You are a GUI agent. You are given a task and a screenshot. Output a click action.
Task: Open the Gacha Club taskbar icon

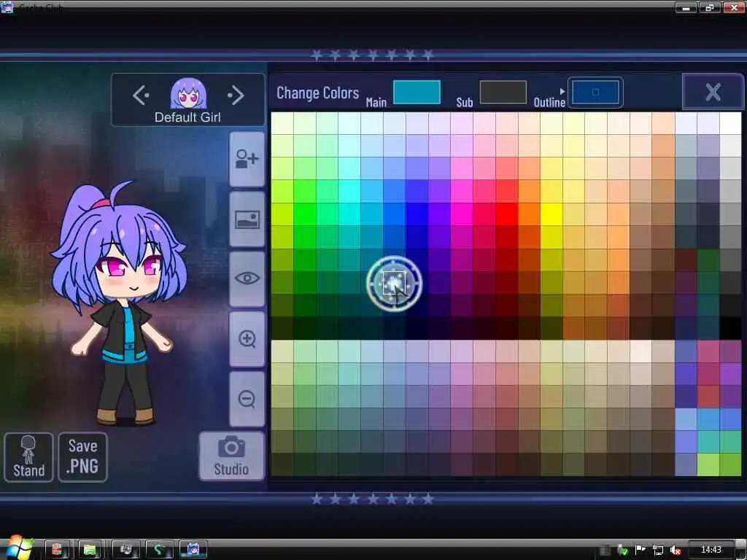click(193, 550)
